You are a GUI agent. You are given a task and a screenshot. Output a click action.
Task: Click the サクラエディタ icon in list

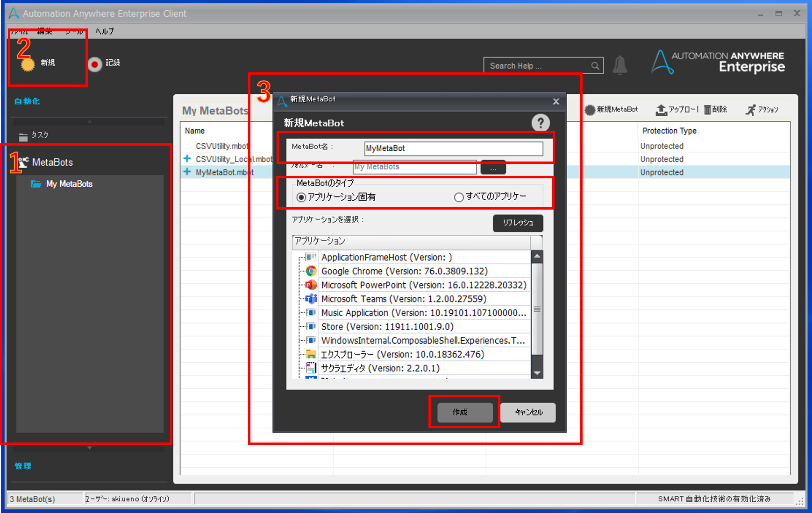click(311, 368)
